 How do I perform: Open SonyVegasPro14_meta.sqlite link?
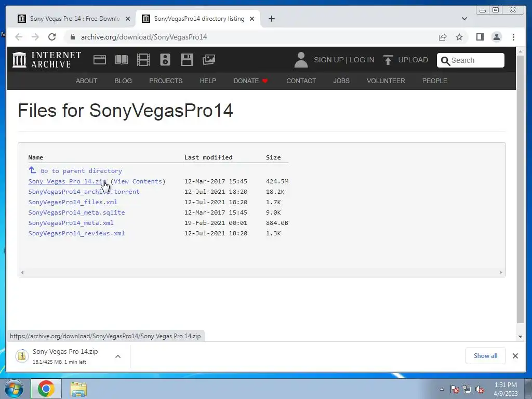click(76, 212)
